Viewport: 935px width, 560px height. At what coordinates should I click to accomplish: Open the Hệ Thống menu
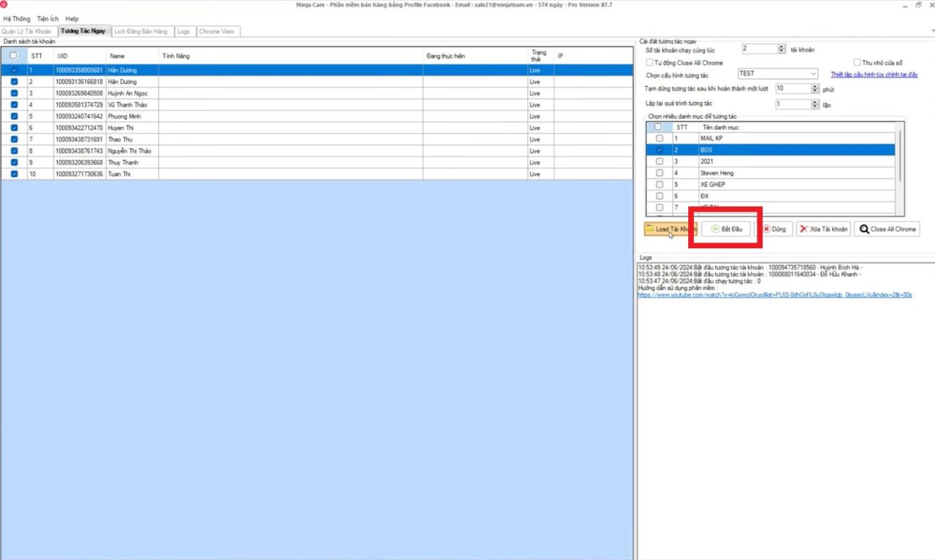(17, 18)
